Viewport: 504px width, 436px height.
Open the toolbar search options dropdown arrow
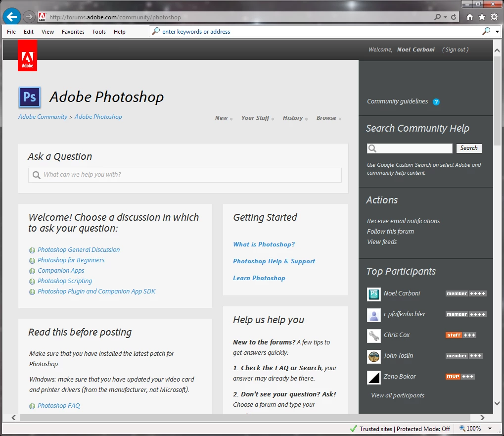point(497,32)
